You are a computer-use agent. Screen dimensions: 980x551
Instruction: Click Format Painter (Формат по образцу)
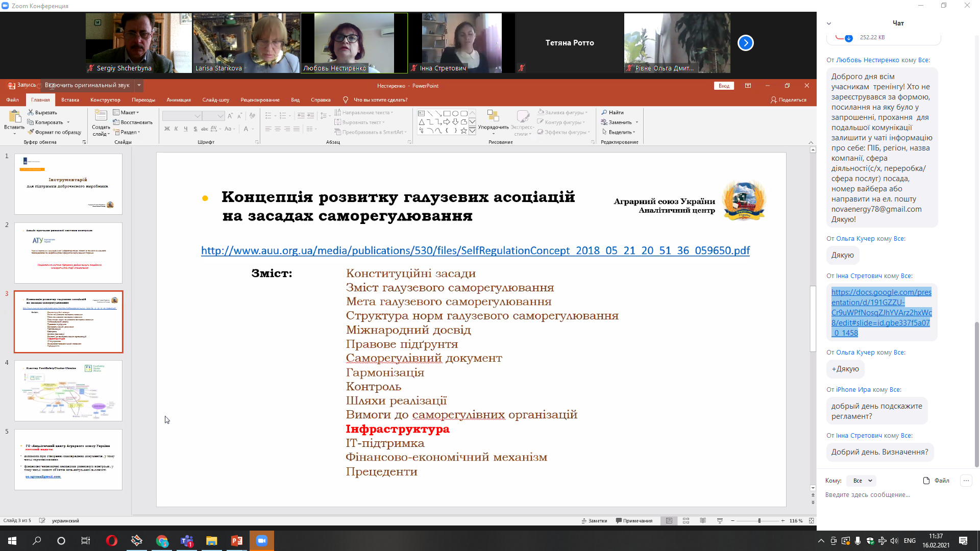pos(54,132)
